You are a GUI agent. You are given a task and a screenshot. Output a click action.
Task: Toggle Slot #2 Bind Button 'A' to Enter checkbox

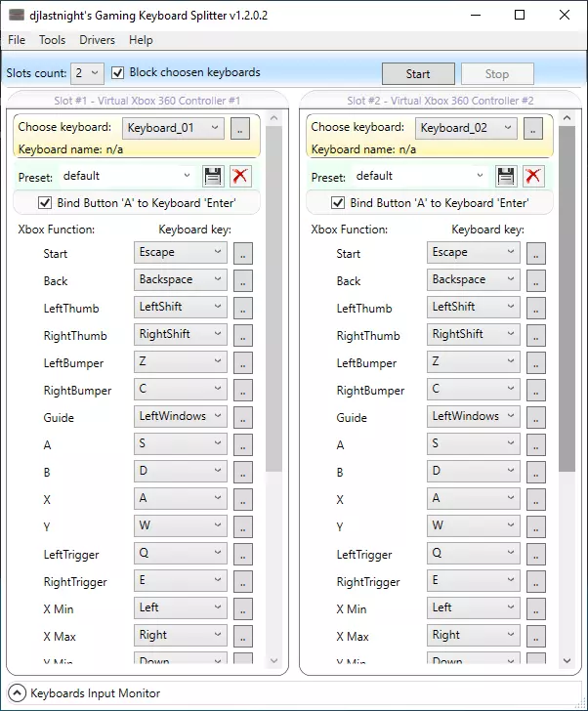(338, 203)
